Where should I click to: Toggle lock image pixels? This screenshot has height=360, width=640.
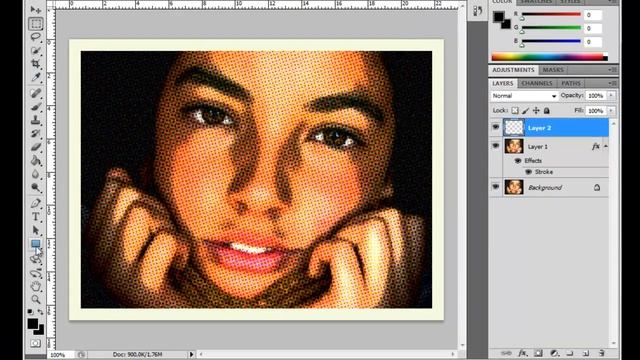coord(526,111)
